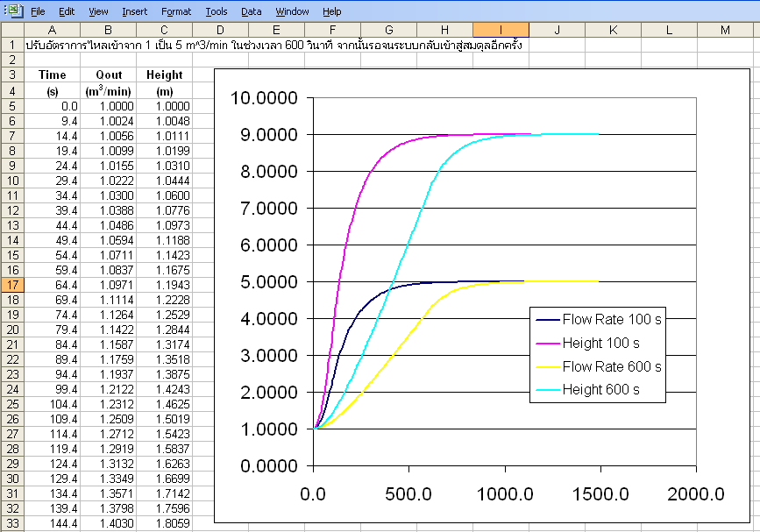Click the 5.0000 y-axis label
Image resolution: width=760 pixels, height=532 pixels.
269,282
